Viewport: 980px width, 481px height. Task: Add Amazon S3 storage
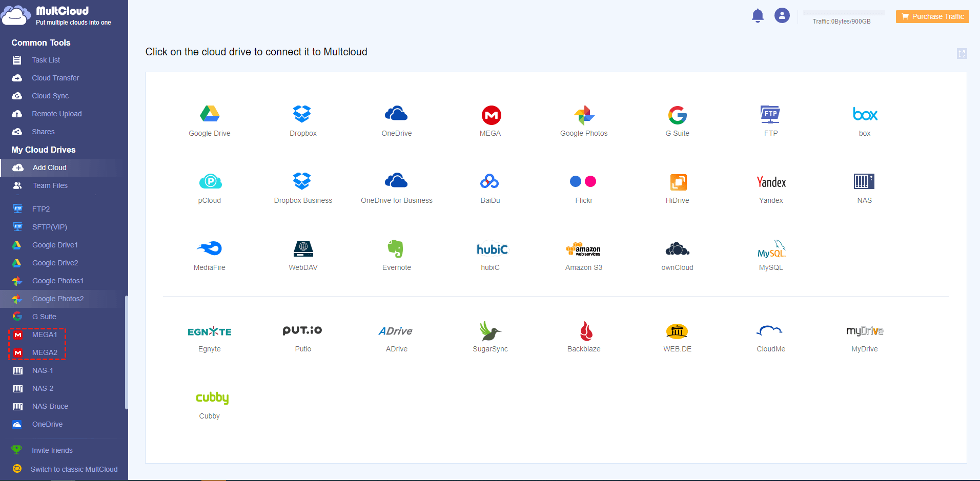coord(584,255)
